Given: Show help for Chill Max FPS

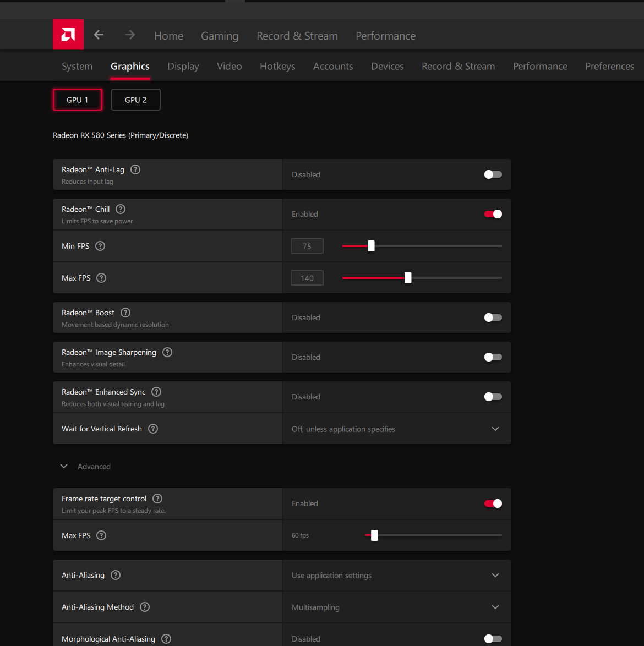Looking at the screenshot, I should 101,278.
